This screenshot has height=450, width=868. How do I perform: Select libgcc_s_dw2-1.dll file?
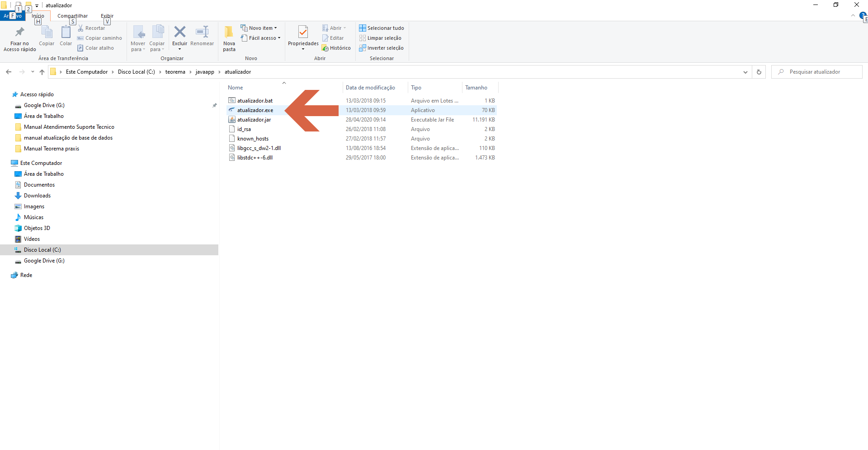point(259,148)
